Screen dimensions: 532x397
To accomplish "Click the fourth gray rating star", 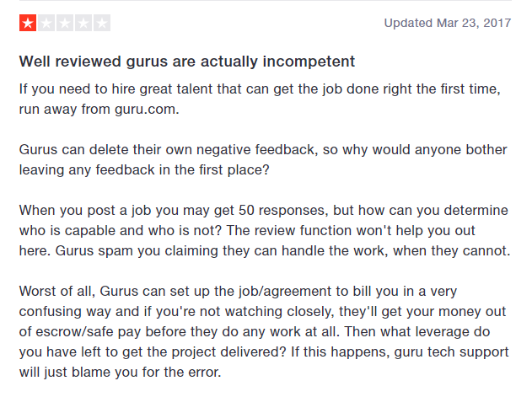I will pyautogui.click(x=83, y=24).
